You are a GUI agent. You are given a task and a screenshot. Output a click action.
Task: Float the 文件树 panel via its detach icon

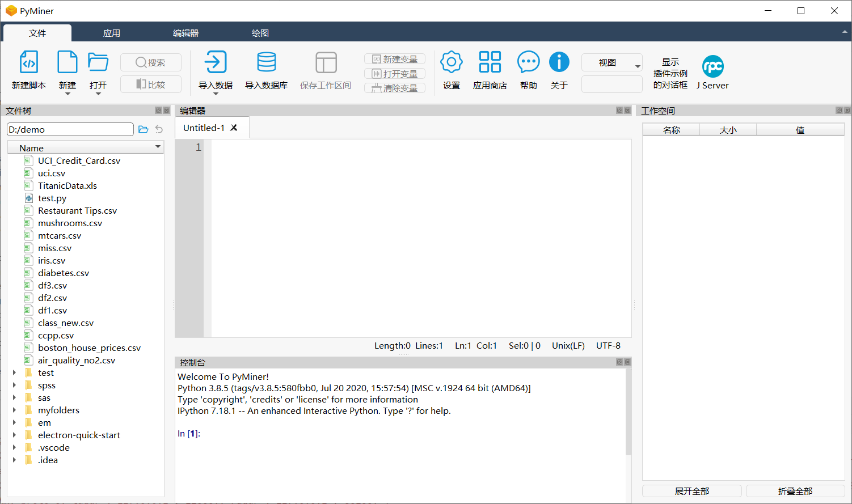[158, 111]
